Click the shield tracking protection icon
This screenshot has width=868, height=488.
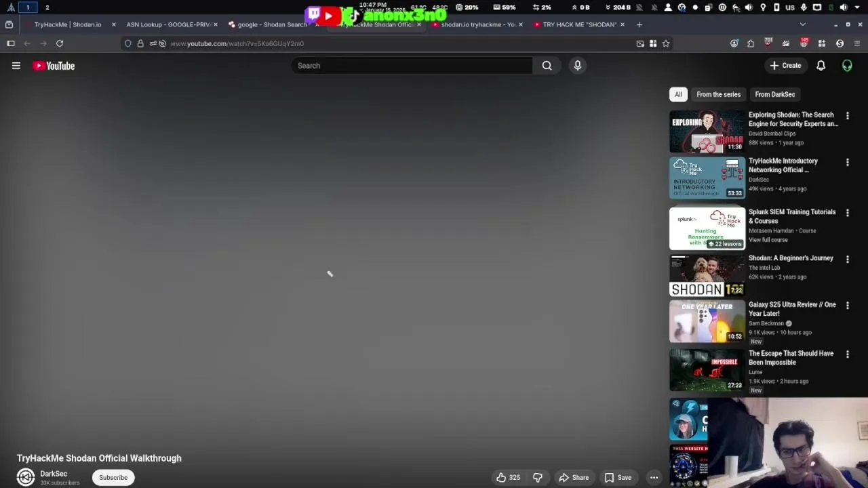[128, 43]
